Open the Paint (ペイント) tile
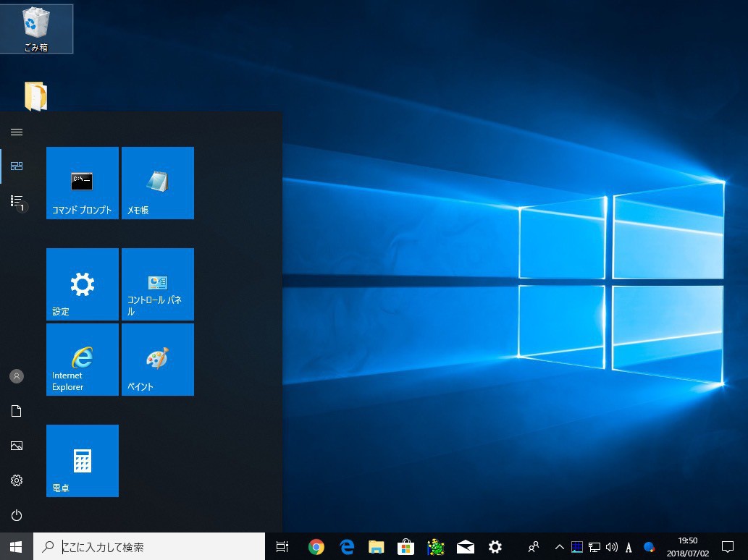Viewport: 748px width, 560px height. coord(157,359)
